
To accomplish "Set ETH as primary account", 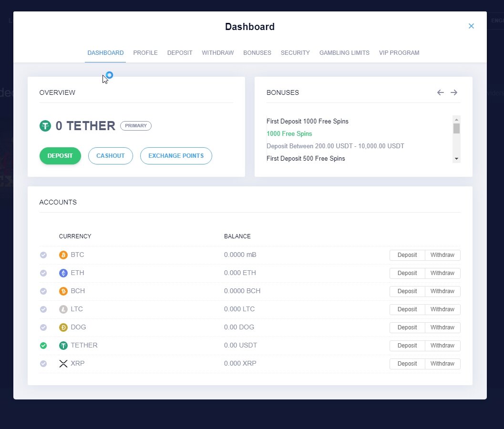I will tap(43, 273).
